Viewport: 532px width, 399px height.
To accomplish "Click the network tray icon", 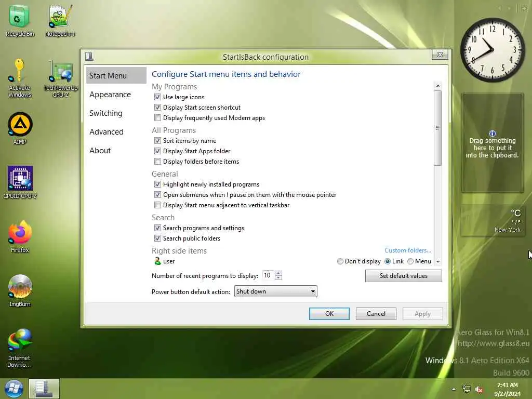I will coord(467,389).
